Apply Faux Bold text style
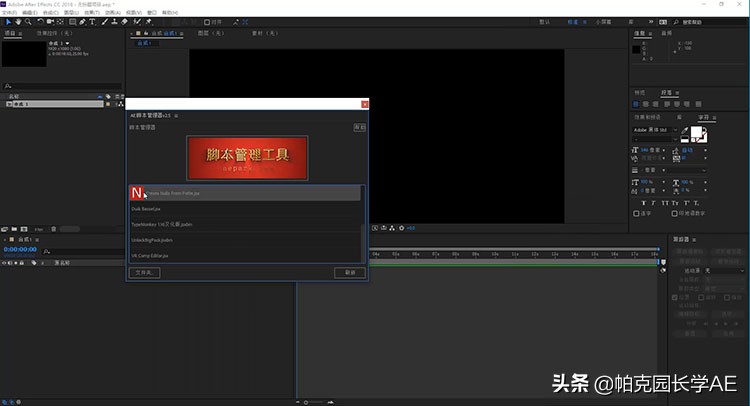This screenshot has width=750, height=406. [644, 203]
